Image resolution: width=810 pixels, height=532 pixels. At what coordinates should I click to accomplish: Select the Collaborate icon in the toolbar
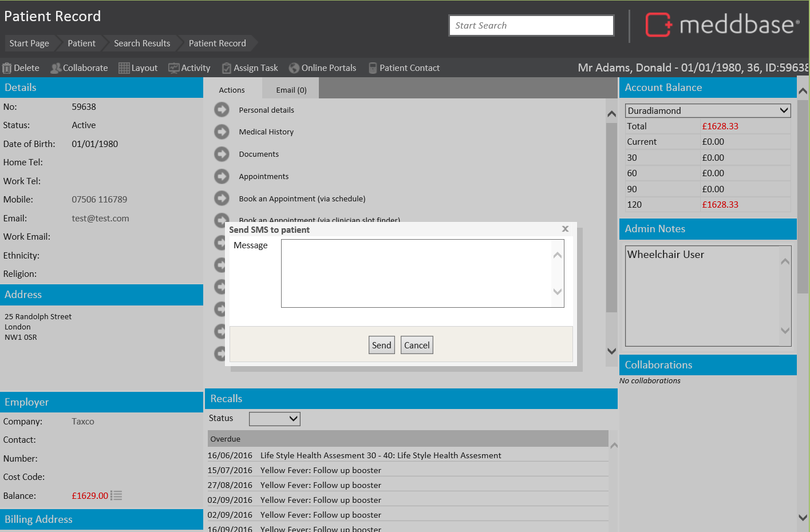pos(54,68)
